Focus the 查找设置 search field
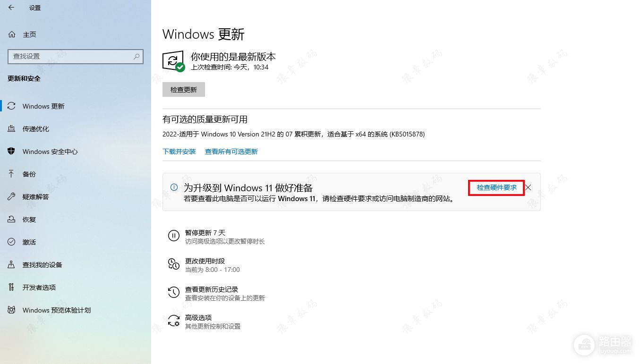640x364 pixels. click(x=76, y=56)
